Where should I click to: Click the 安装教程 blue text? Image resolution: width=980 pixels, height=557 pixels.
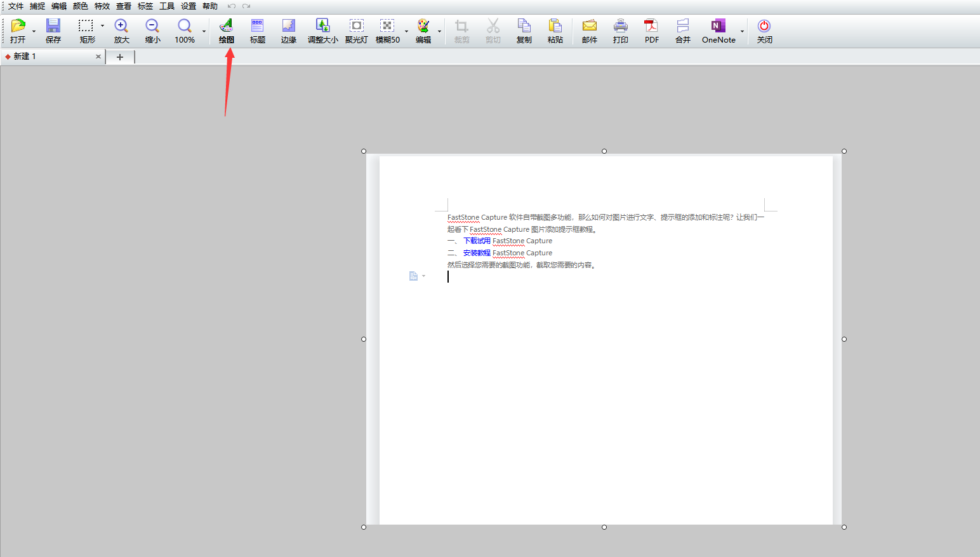pos(477,253)
